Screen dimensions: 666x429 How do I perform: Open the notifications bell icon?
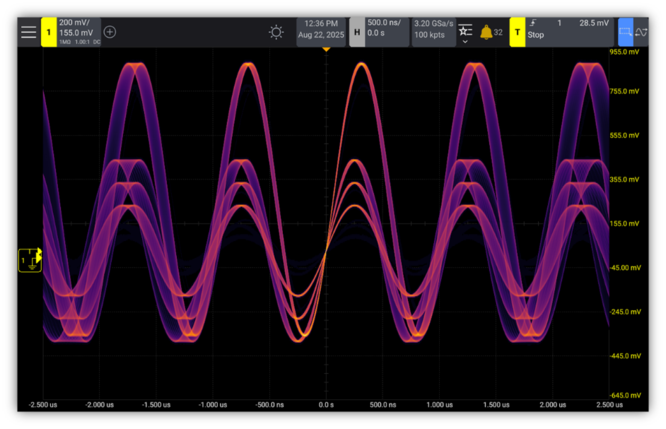[486, 32]
